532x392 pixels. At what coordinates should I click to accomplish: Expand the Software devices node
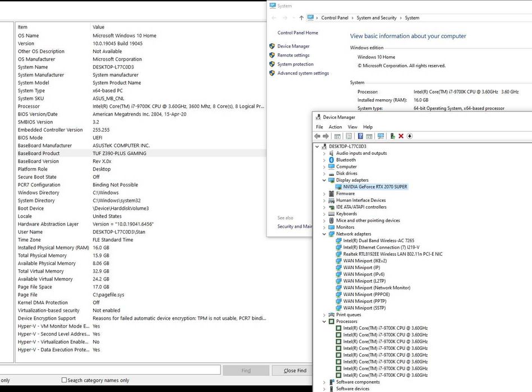324,389
